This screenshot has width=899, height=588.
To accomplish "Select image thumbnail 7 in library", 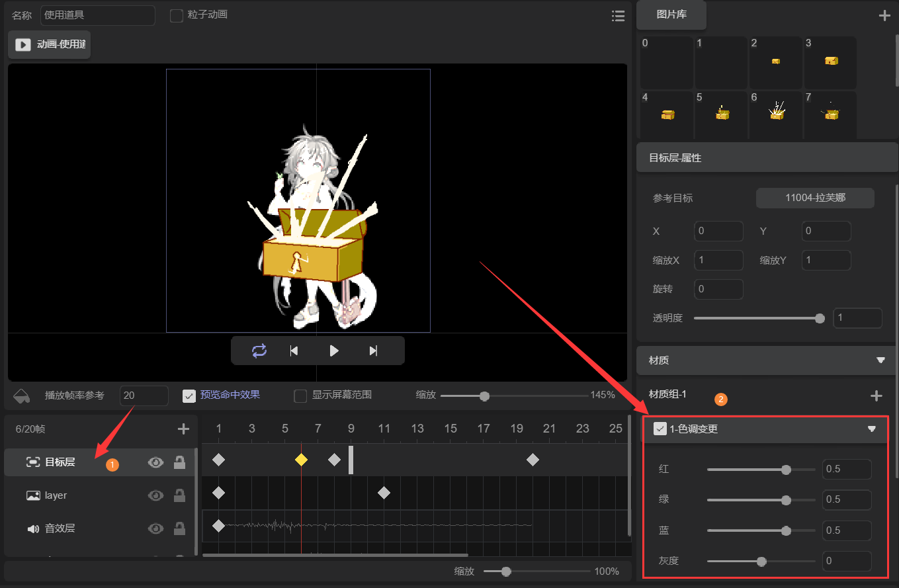I will 830,115.
